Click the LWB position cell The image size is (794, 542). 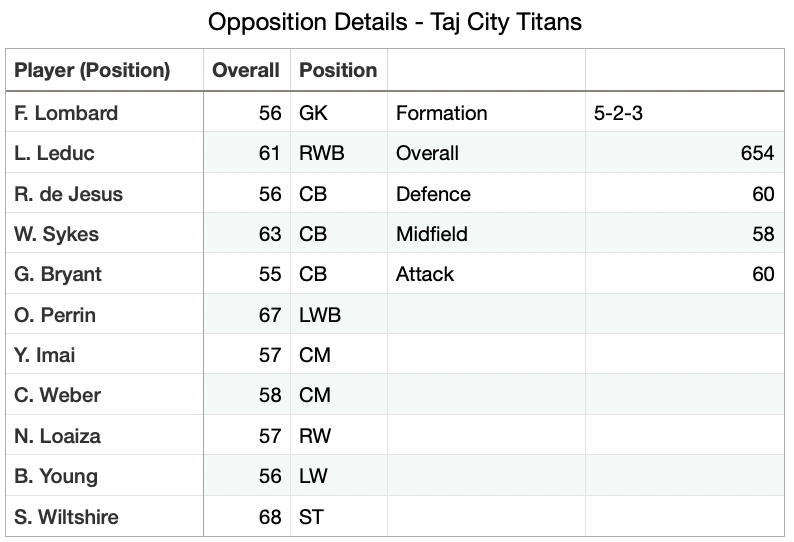(x=338, y=315)
